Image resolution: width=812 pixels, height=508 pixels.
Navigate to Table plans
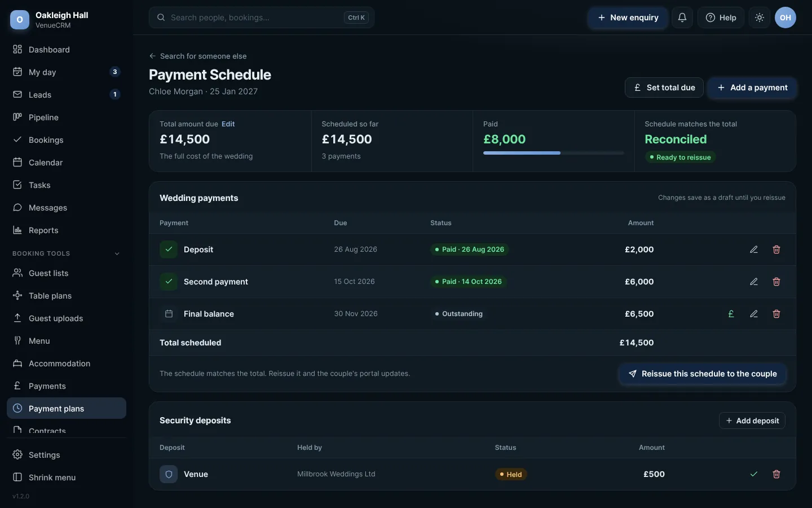tap(67, 296)
